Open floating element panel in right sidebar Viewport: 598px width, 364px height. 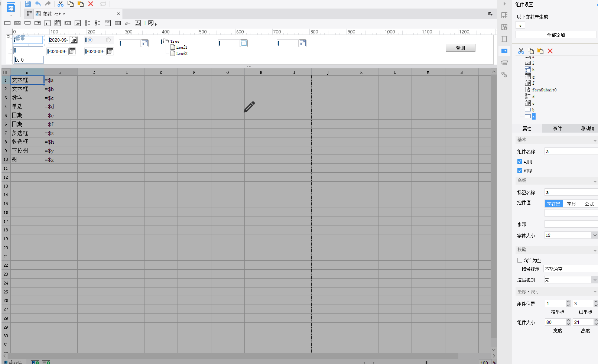click(504, 39)
